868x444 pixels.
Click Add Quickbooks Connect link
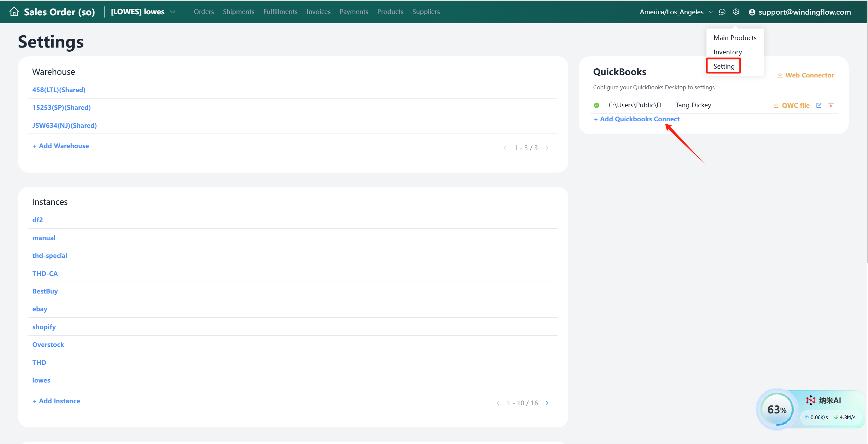637,119
